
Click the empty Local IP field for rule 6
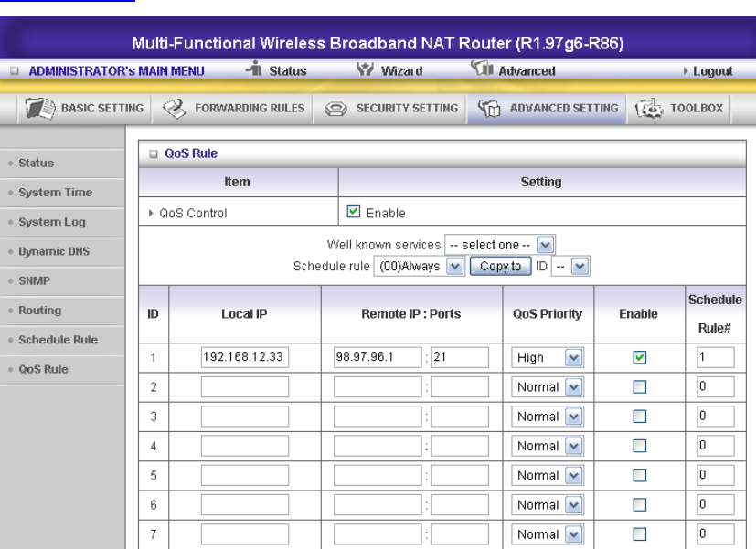[x=245, y=504]
